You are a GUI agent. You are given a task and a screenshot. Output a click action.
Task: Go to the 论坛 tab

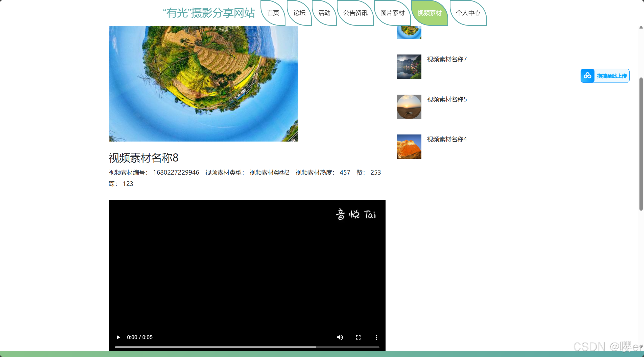point(299,13)
